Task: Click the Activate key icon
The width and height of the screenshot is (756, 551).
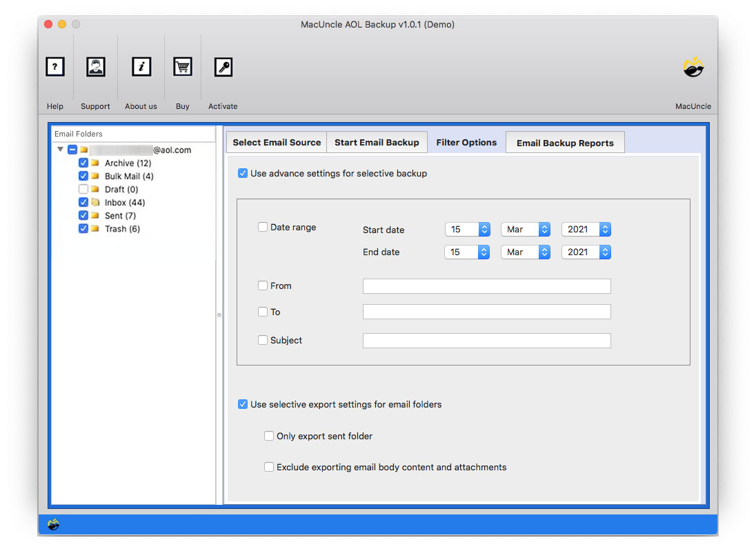Action: pyautogui.click(x=223, y=67)
